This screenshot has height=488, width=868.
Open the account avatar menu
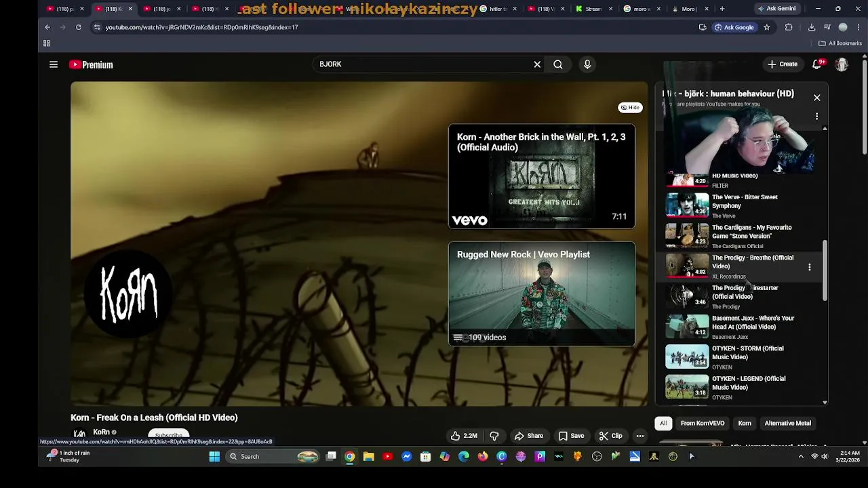point(842,64)
